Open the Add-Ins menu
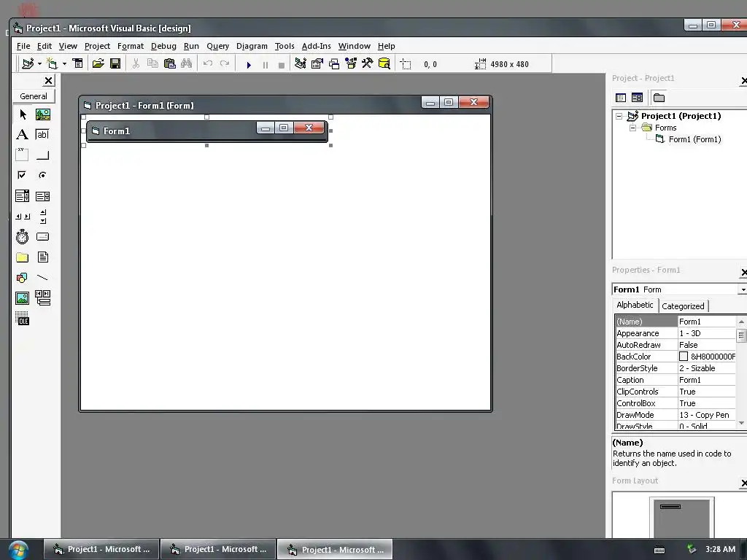 pyautogui.click(x=317, y=46)
